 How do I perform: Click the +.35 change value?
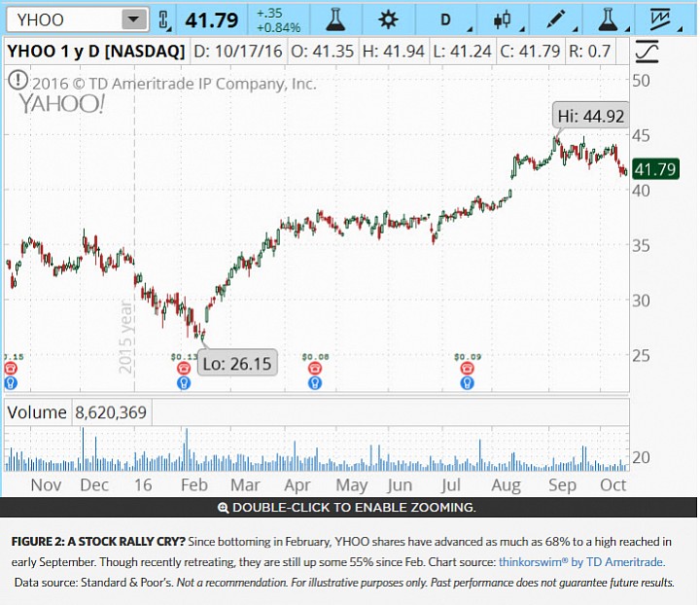[269, 13]
